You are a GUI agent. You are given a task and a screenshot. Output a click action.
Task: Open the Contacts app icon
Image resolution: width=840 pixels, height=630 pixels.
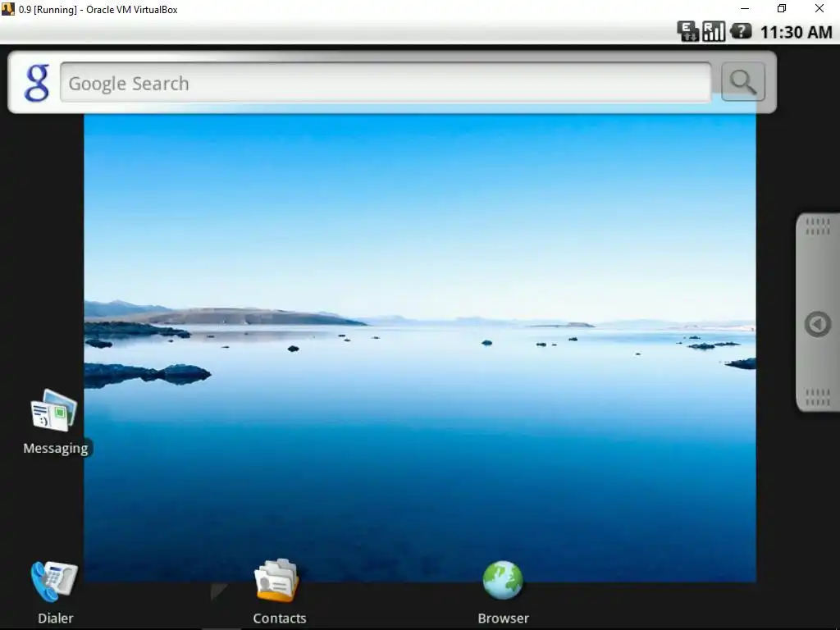click(276, 581)
